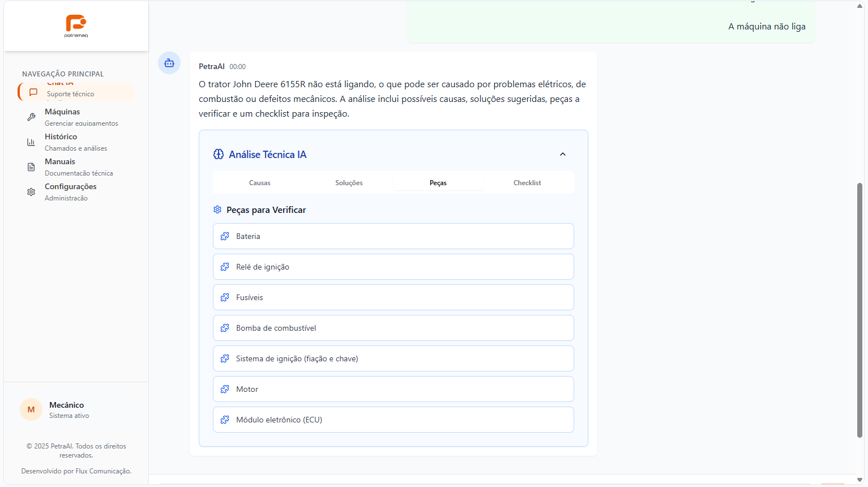Click the wrench icon beside Máquinas

31,117
